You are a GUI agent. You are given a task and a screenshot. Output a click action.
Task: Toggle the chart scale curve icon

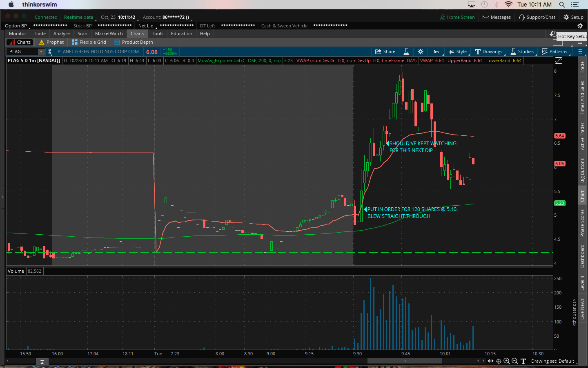(559, 61)
